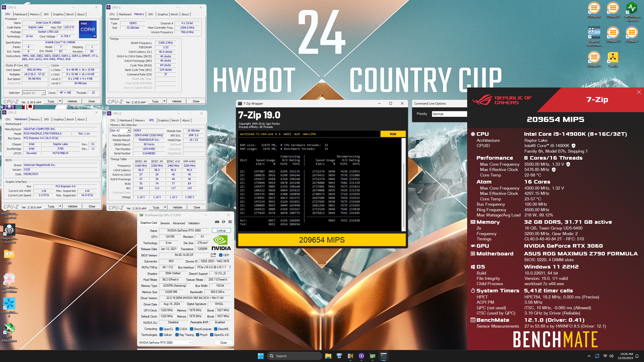This screenshot has height=362, width=644.
Task: Open About tab in CPU-Z SPD window
Action: 186,120
